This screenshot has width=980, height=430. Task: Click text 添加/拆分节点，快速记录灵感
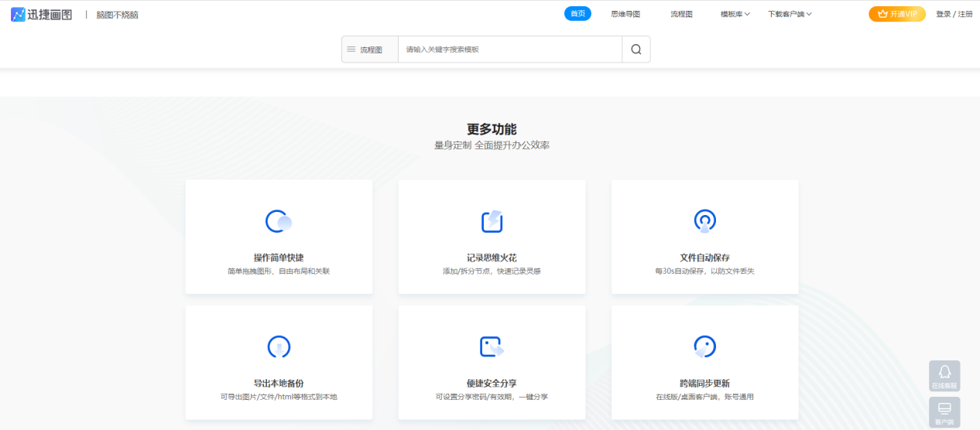pos(492,271)
